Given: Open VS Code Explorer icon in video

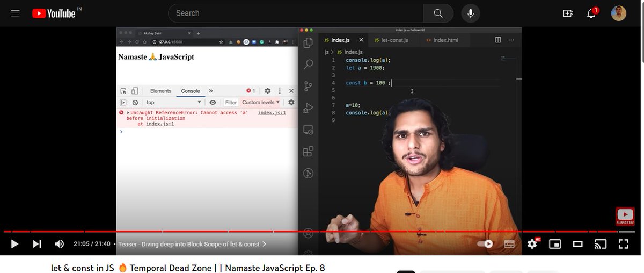Looking at the screenshot, I should point(309,43).
